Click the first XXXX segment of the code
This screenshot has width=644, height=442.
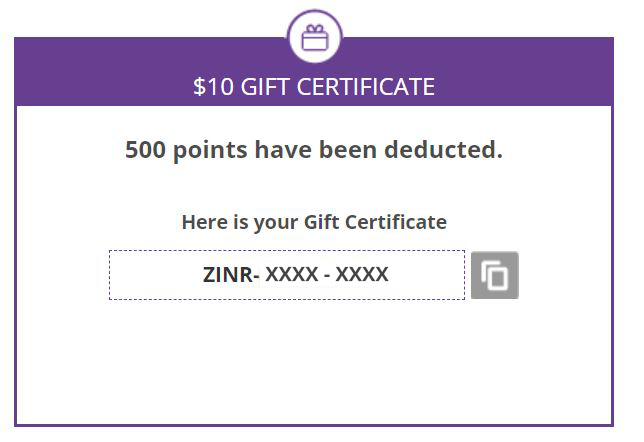pyautogui.click(x=292, y=274)
